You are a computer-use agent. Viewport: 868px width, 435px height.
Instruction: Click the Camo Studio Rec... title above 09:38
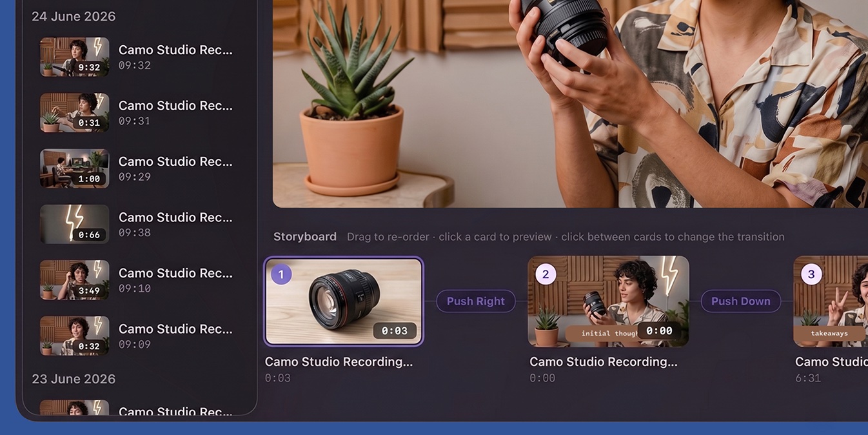pos(175,217)
